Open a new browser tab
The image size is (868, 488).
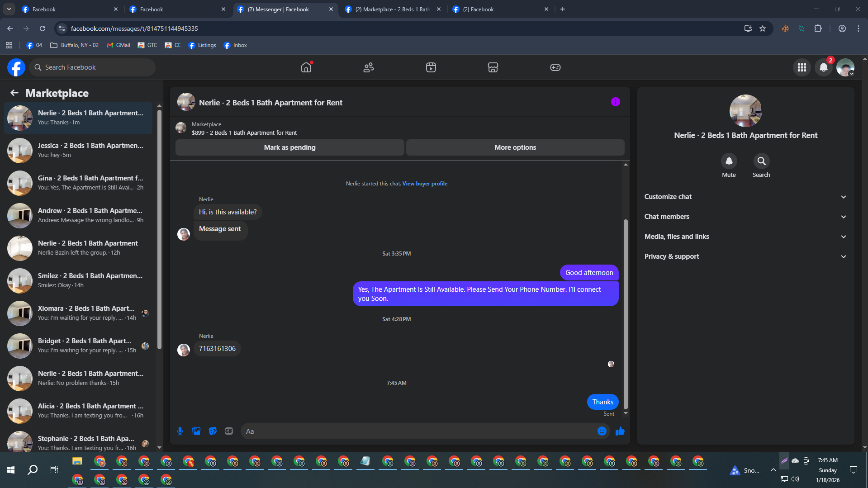[x=563, y=9]
